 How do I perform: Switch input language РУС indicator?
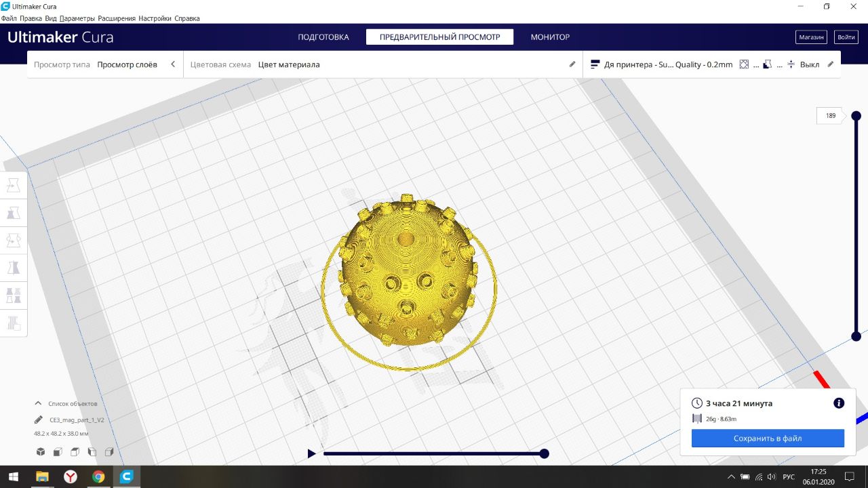(x=789, y=476)
